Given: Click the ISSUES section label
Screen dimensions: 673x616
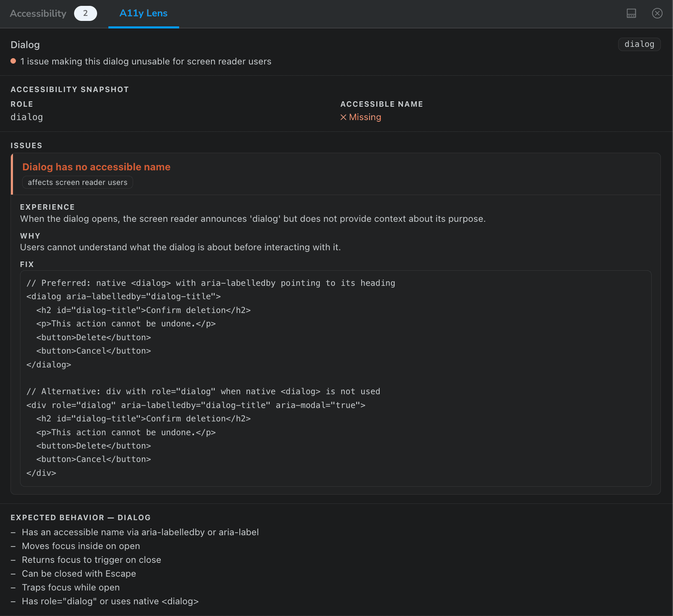Looking at the screenshot, I should 26,146.
